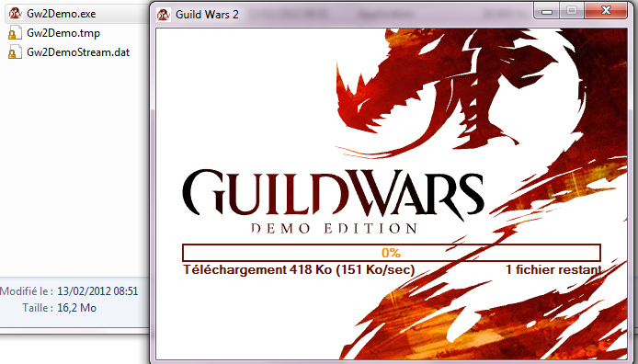Close the Guild Wars 2 window
The height and width of the screenshot is (364, 638).
pyautogui.click(x=606, y=11)
